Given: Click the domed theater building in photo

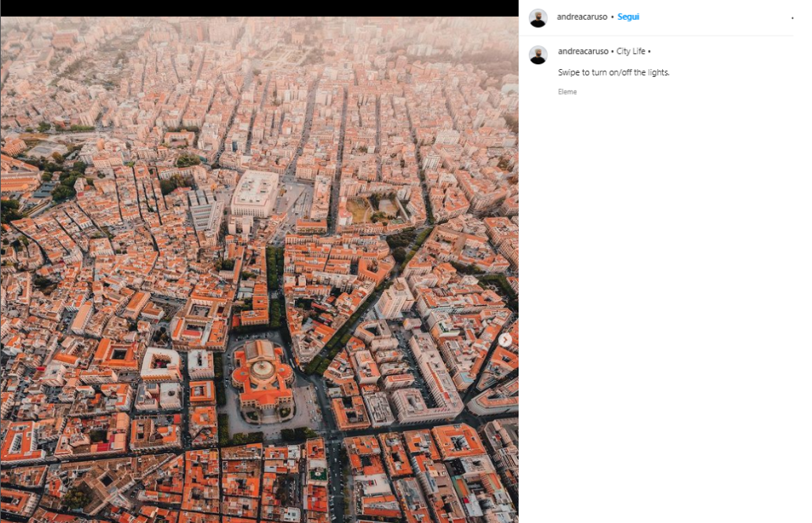Looking at the screenshot, I should [263, 377].
